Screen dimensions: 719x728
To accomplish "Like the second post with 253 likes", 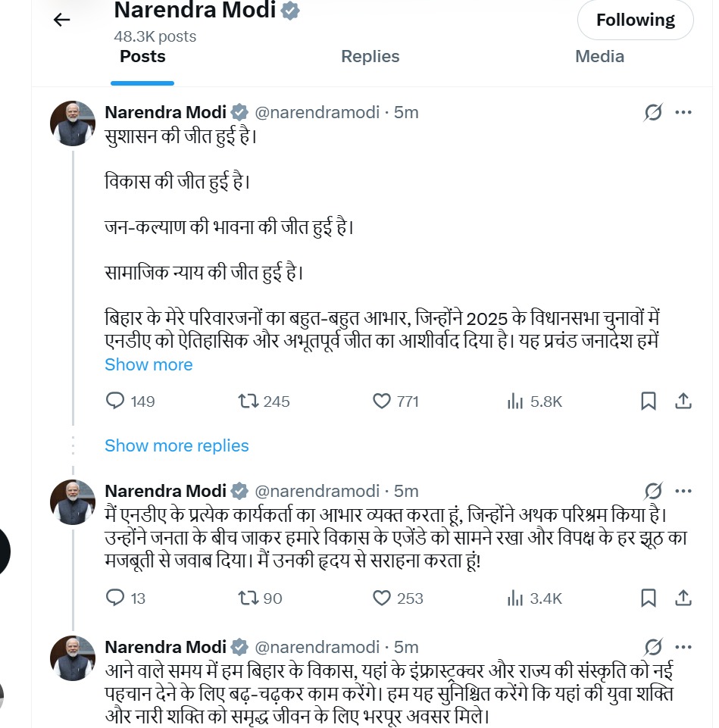I will click(383, 598).
